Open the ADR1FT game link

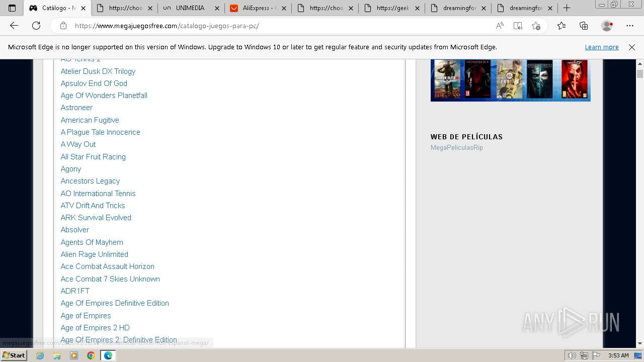pyautogui.click(x=75, y=291)
